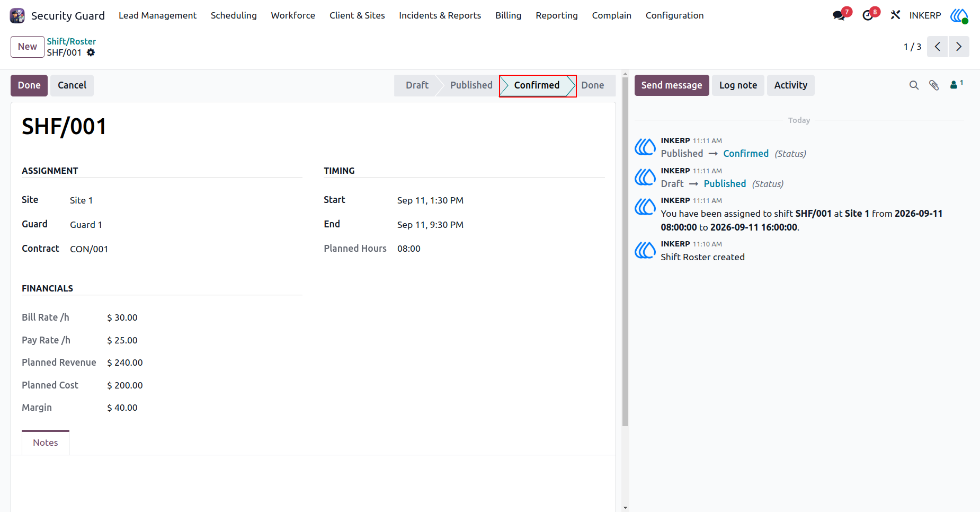The image size is (980, 512).
Task: Open the Guard 1 field value
Action: 86,225
